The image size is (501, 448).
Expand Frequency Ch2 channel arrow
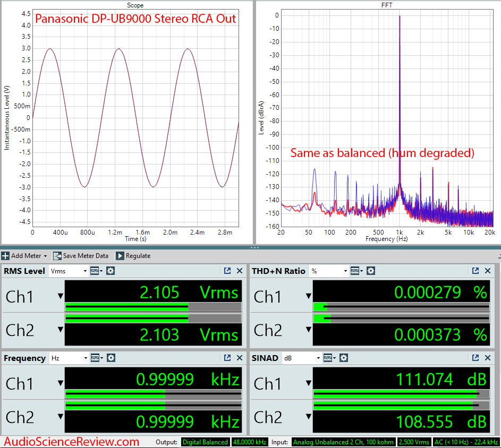click(61, 416)
